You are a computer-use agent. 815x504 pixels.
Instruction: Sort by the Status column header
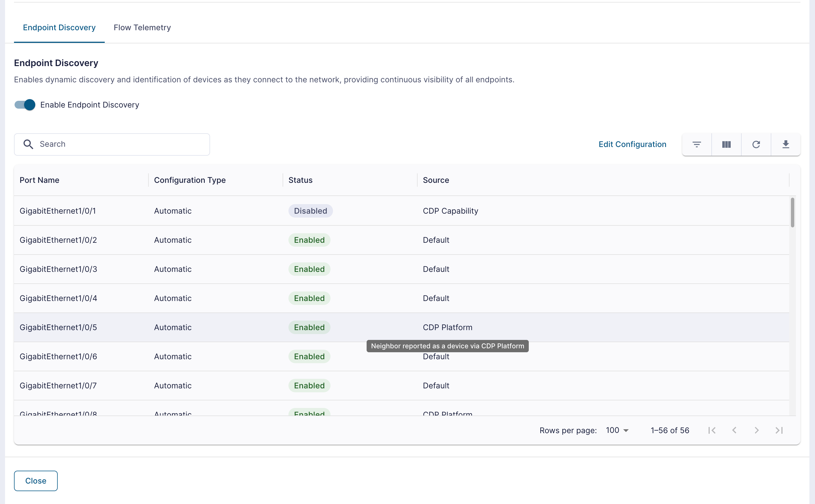[x=300, y=180]
